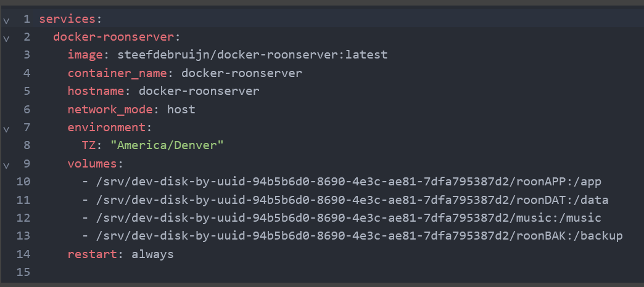Fold the volumes section arrow
Image resolution: width=644 pixels, height=287 pixels.
6,165
